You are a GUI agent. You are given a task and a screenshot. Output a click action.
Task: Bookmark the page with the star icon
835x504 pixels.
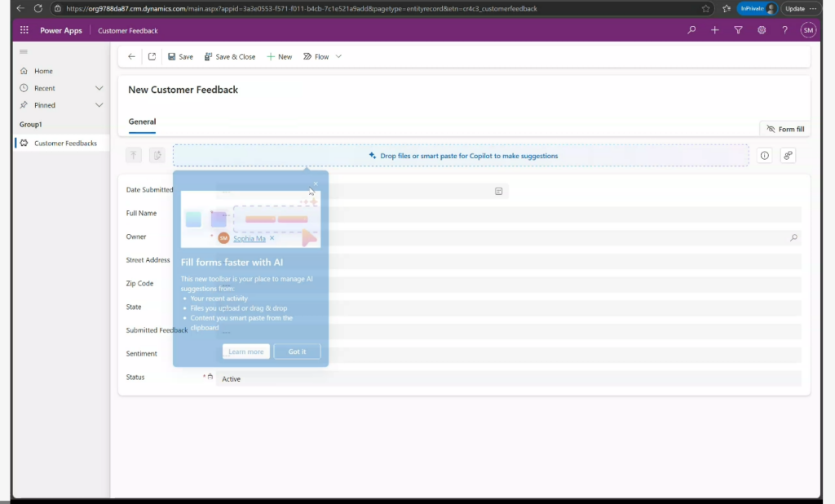pos(705,8)
